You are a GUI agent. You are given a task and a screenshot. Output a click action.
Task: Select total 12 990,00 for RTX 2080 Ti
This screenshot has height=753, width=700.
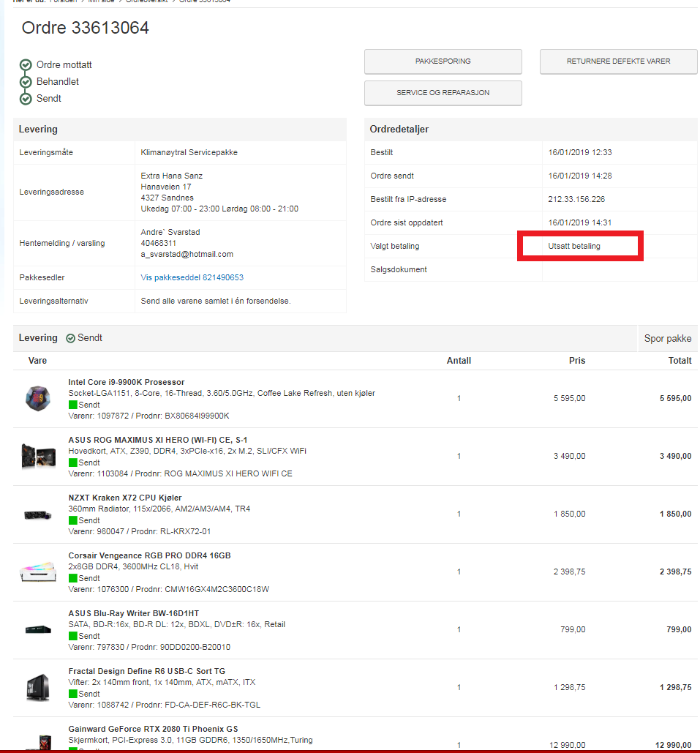point(673,745)
